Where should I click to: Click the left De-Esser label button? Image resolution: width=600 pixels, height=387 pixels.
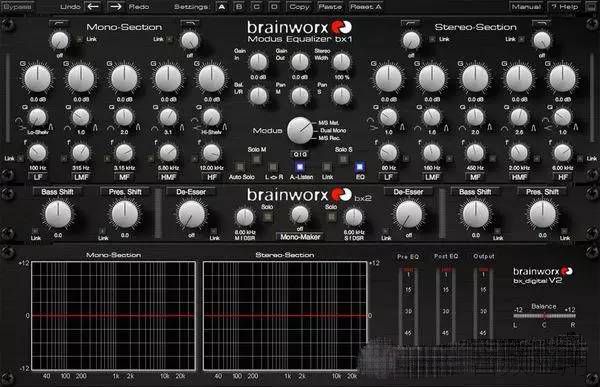[x=191, y=192]
